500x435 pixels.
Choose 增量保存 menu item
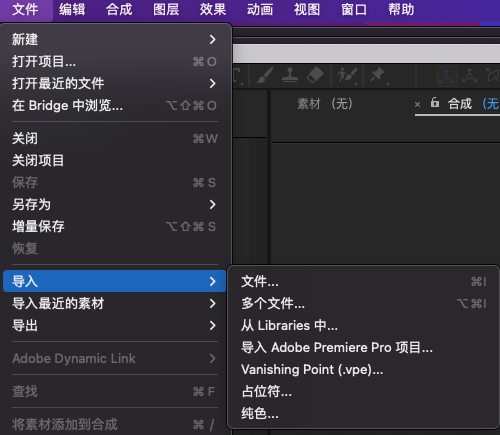(x=115, y=227)
